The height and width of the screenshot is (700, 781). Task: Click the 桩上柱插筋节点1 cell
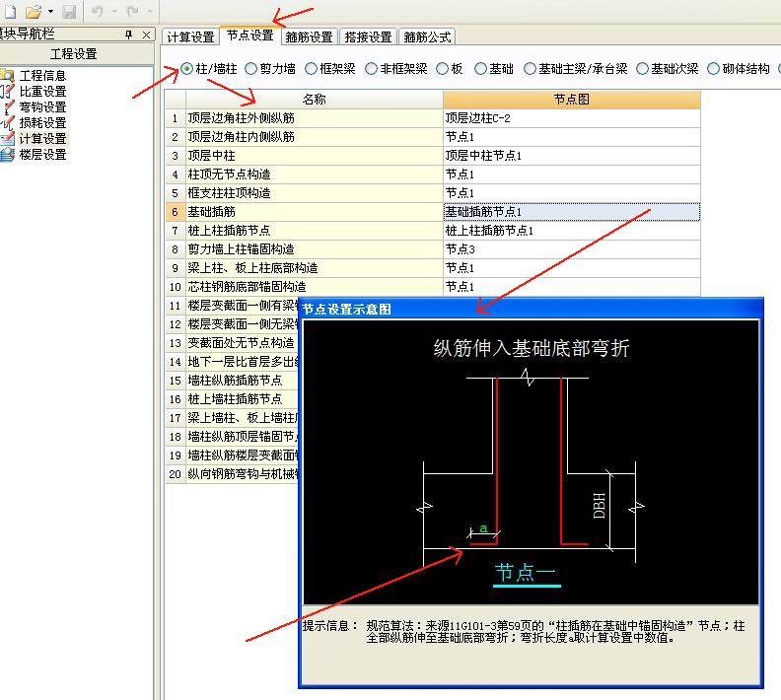pyautogui.click(x=572, y=231)
